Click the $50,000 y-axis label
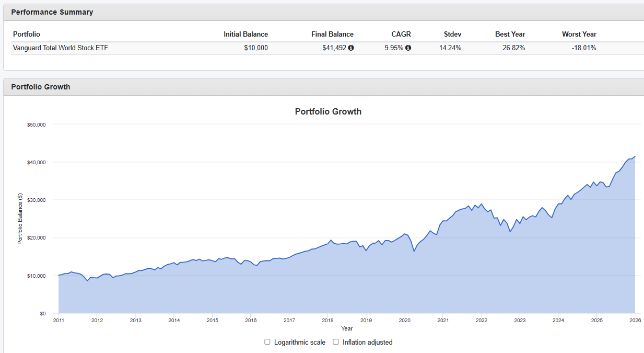The height and width of the screenshot is (353, 644). [x=36, y=124]
